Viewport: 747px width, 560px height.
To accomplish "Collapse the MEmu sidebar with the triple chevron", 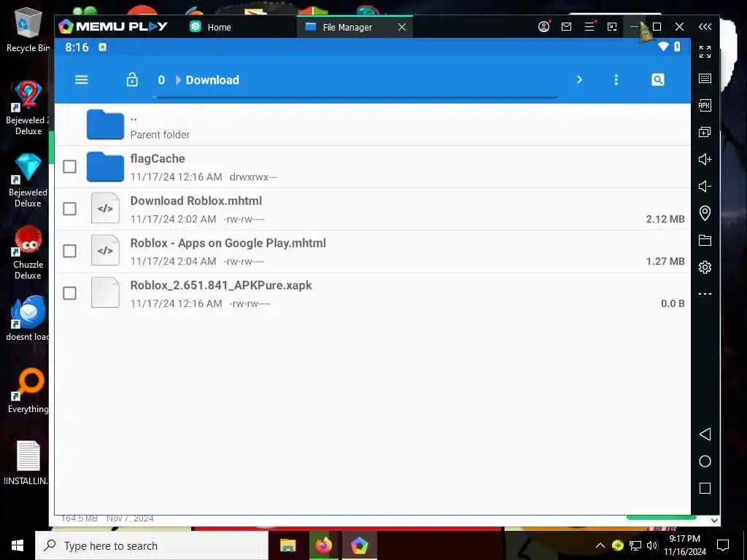I will [705, 27].
